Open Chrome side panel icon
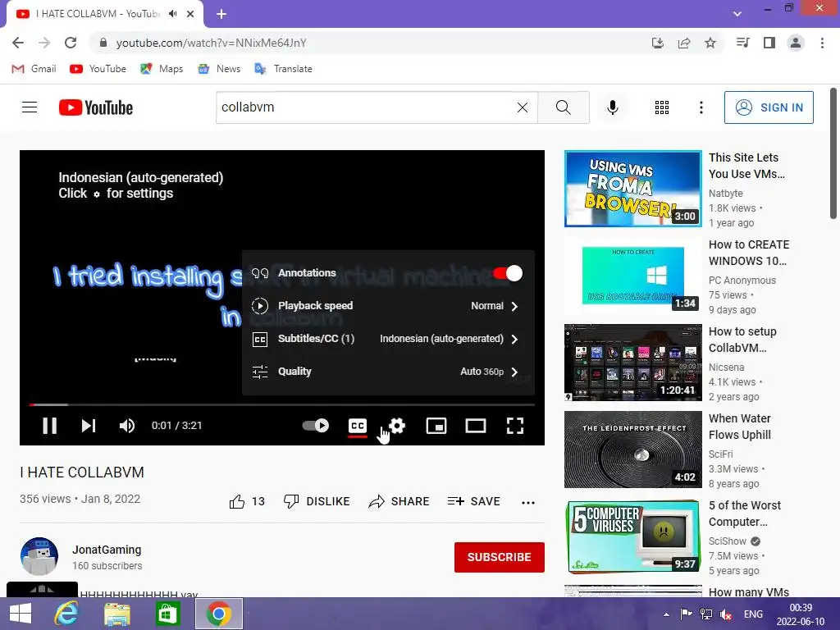This screenshot has height=630, width=840. [x=769, y=43]
